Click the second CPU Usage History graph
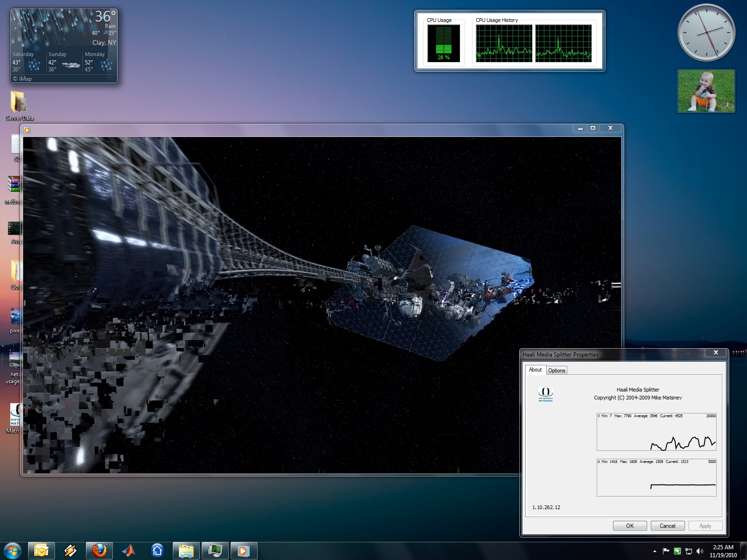 [564, 43]
